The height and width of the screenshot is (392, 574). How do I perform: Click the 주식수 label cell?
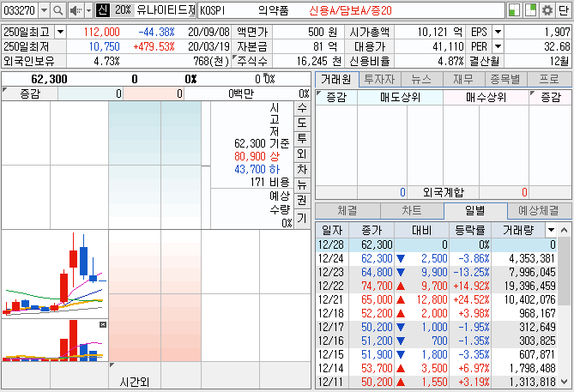click(x=252, y=61)
